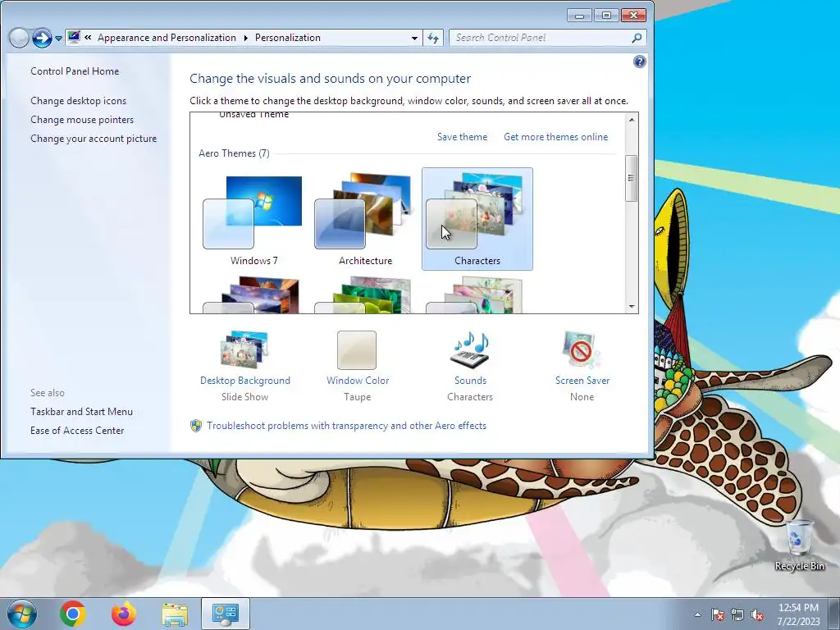
Task: Select the Architecture theme
Action: 365,219
